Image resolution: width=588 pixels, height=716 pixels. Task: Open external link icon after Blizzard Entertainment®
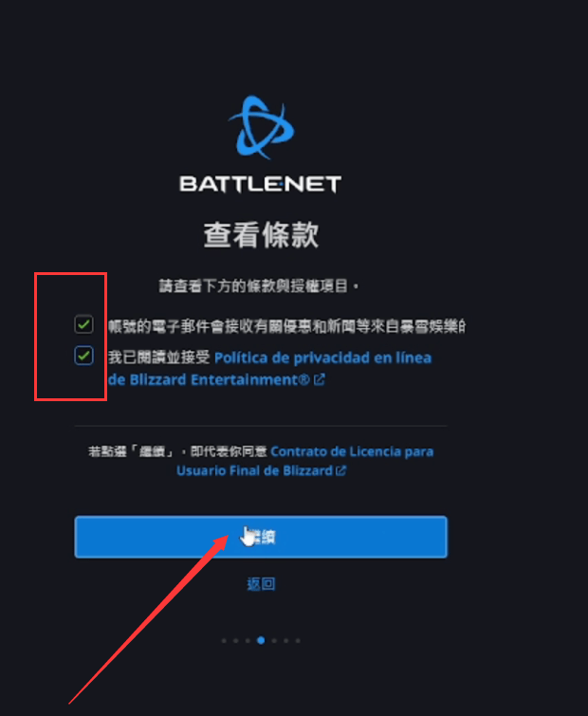[x=320, y=379]
